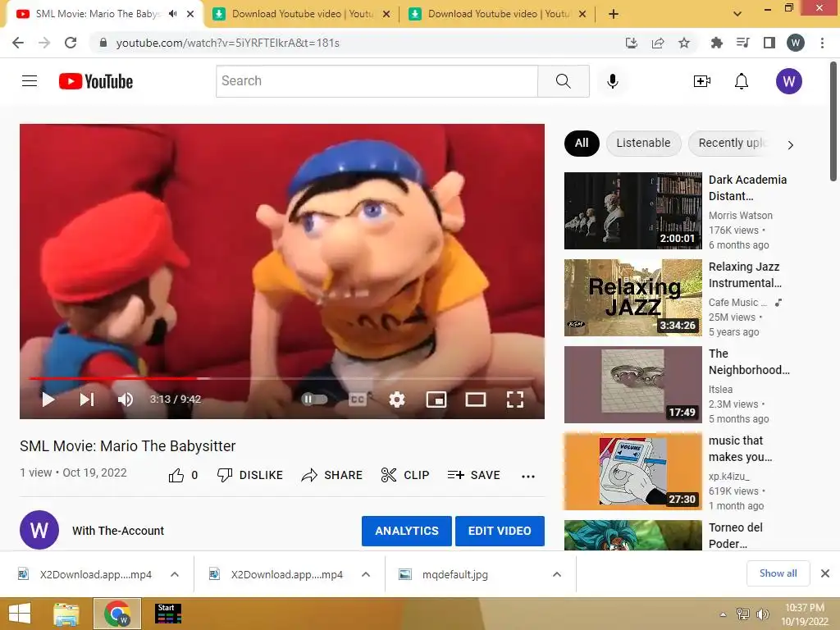The image size is (840, 630).
Task: Seek on the video progress bar
Action: pyautogui.click(x=282, y=378)
